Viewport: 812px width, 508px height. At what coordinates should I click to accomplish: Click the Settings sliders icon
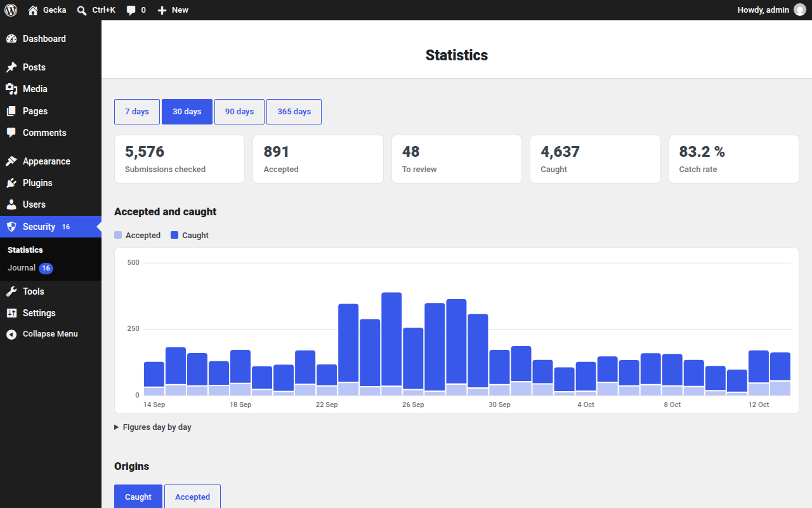click(11, 313)
